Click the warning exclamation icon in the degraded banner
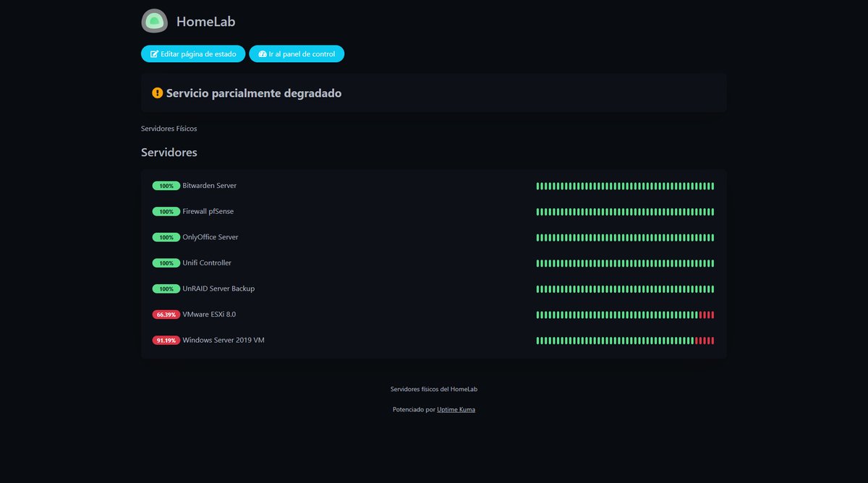Viewport: 868px width, 483px height. click(x=156, y=93)
